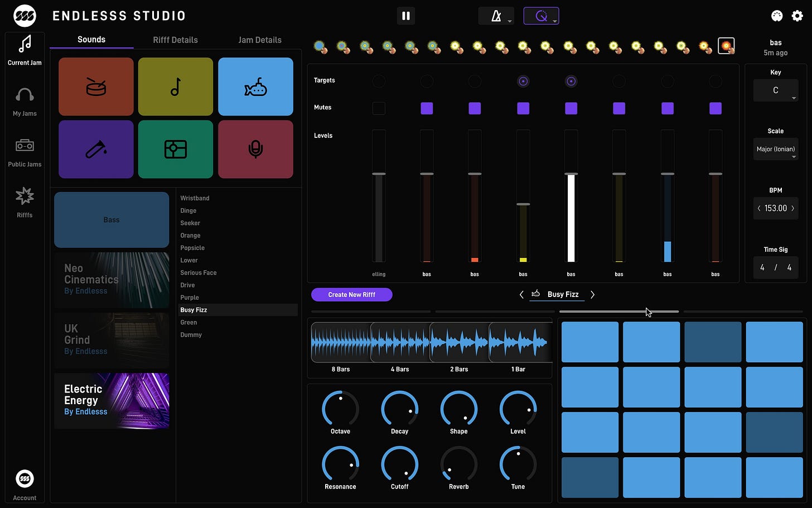The width and height of the screenshot is (812, 508).
Task: Select the leftmost blue rifff in the history row
Action: click(320, 47)
